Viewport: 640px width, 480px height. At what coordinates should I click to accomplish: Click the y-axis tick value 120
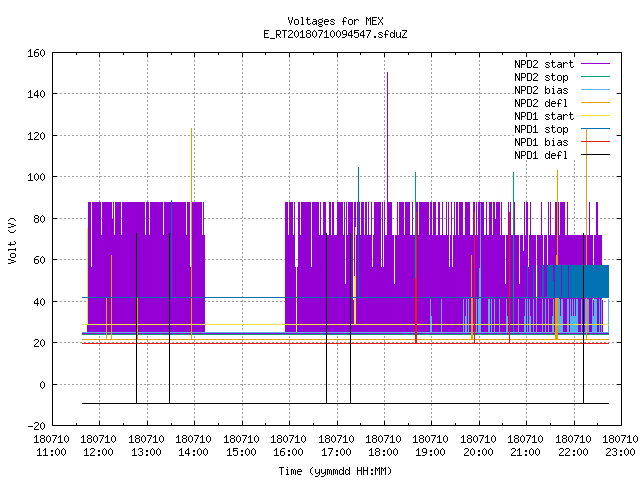coord(36,136)
